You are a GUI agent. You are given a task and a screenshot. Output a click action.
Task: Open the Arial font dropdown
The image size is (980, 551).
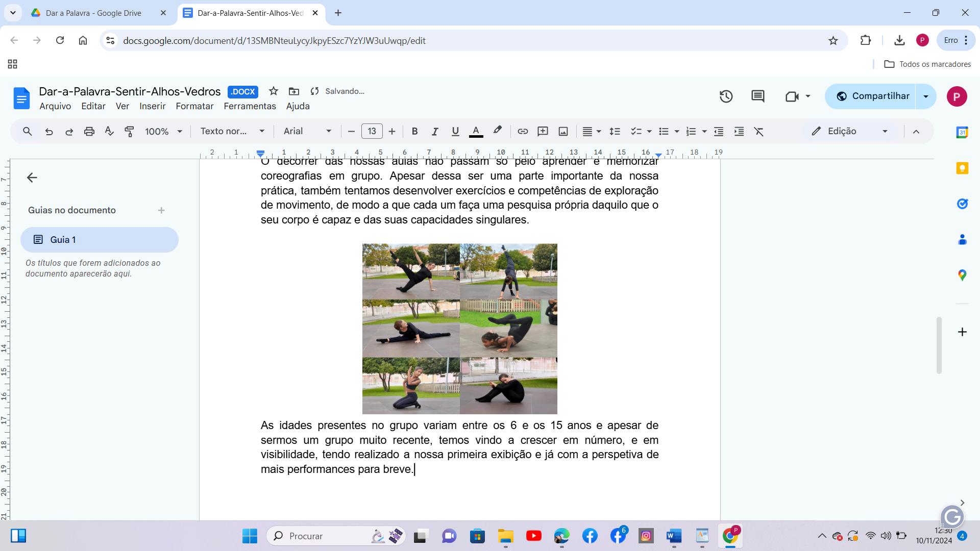point(307,132)
